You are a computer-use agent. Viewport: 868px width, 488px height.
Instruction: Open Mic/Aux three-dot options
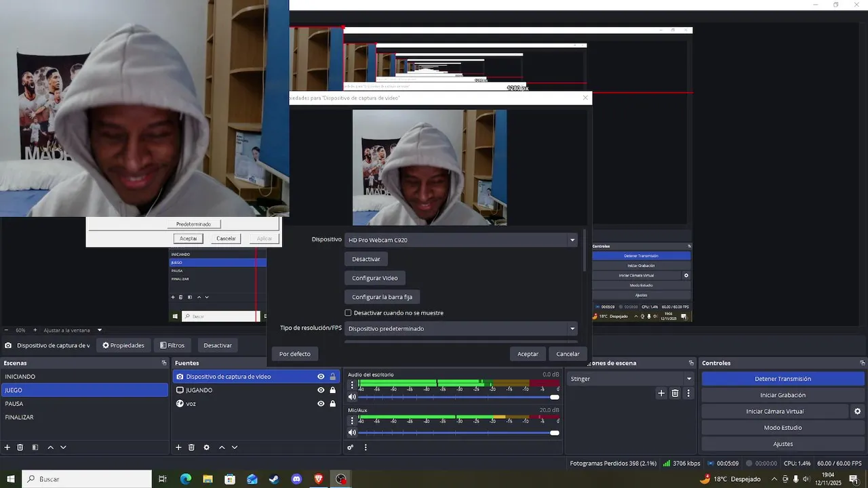tap(352, 421)
